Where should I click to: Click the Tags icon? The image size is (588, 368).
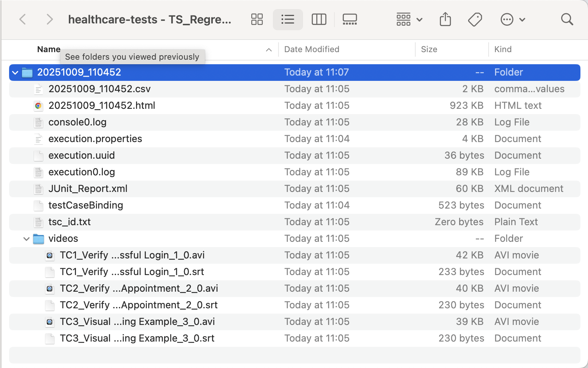pyautogui.click(x=475, y=19)
